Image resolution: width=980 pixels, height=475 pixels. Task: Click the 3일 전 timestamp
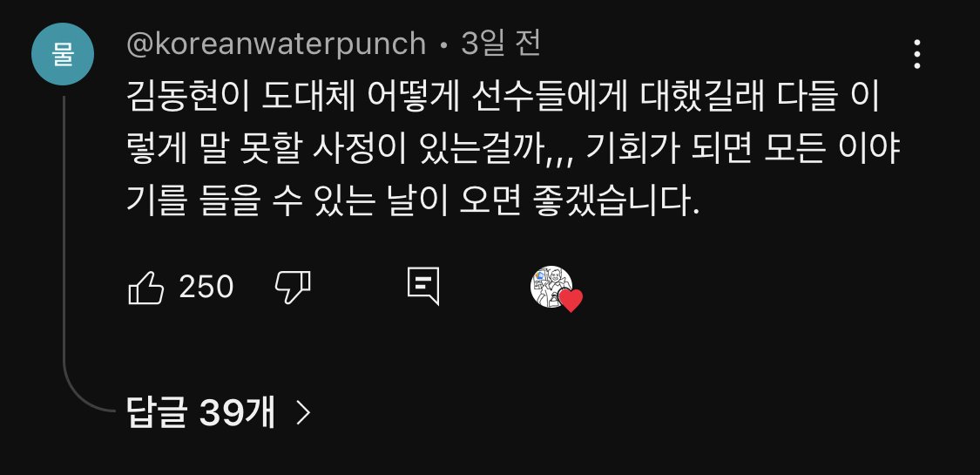[x=501, y=44]
